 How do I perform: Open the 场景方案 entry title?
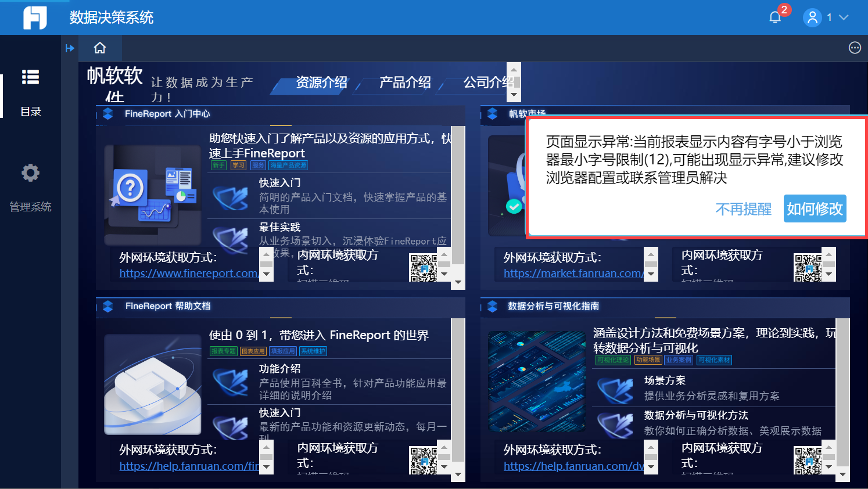pyautogui.click(x=665, y=380)
